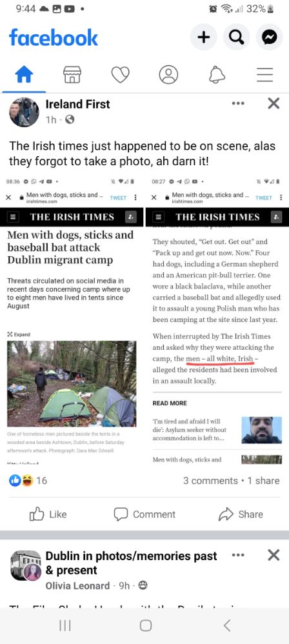Viewport: 289px width, 644px height.
Task: Open the Dating heart tab
Action: 120,75
